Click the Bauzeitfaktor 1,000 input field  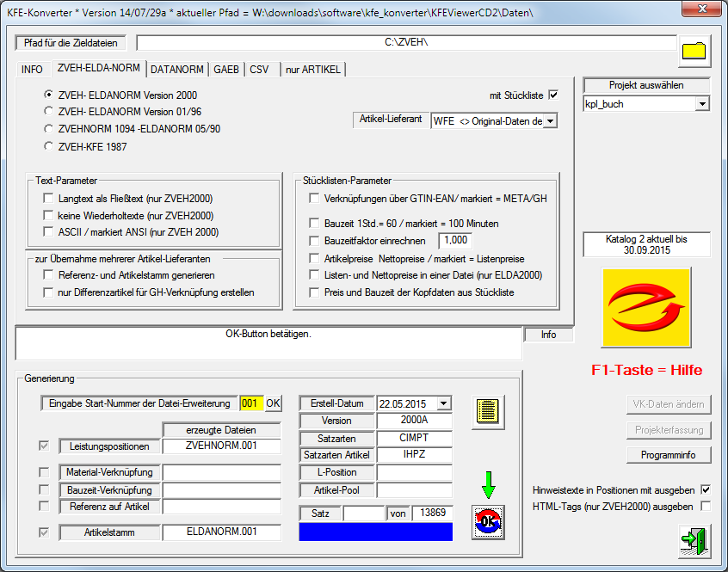pyautogui.click(x=457, y=241)
